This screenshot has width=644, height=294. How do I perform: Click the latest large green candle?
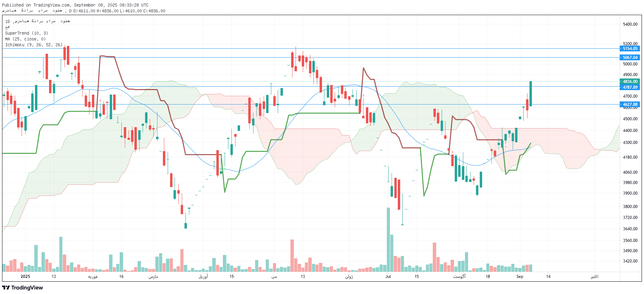530,94
